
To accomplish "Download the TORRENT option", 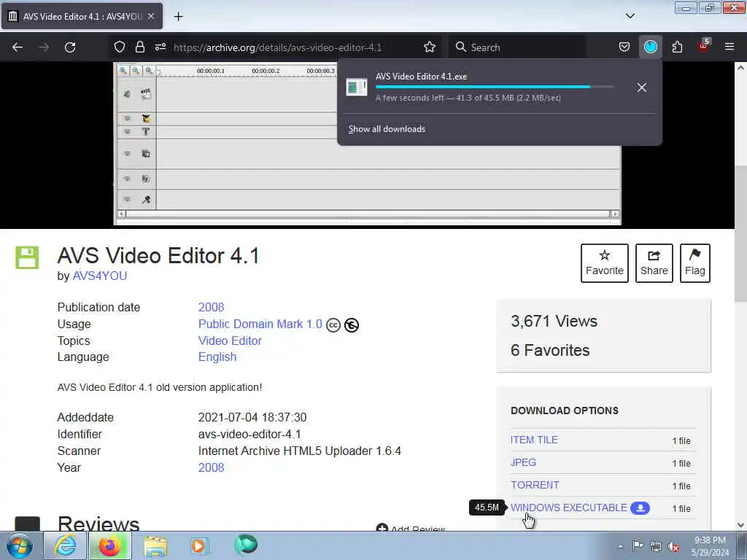I will [535, 485].
